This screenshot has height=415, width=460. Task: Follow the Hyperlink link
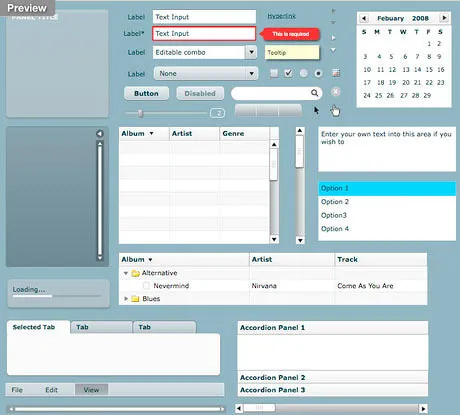tap(282, 16)
